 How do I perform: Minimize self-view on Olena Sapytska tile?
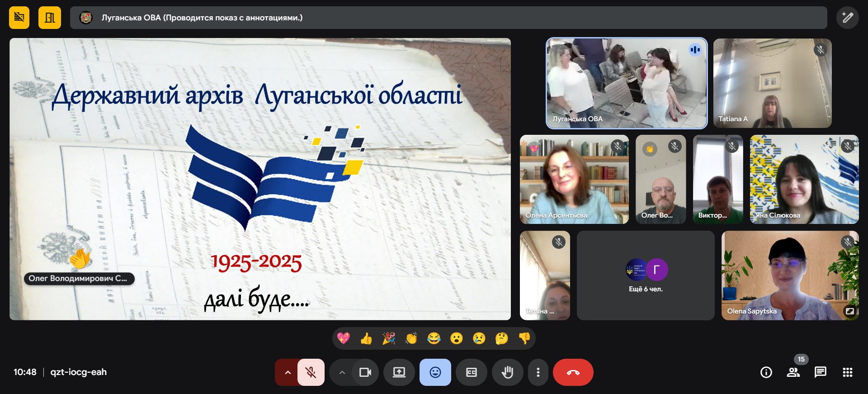click(x=849, y=311)
